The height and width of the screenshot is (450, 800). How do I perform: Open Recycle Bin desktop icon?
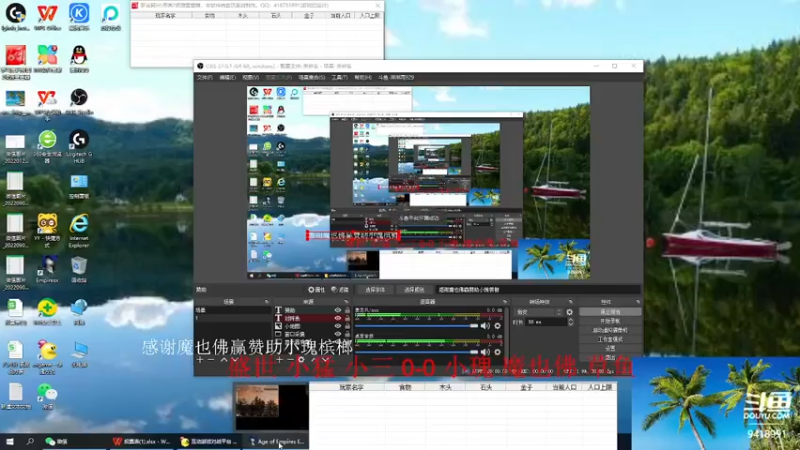79,269
